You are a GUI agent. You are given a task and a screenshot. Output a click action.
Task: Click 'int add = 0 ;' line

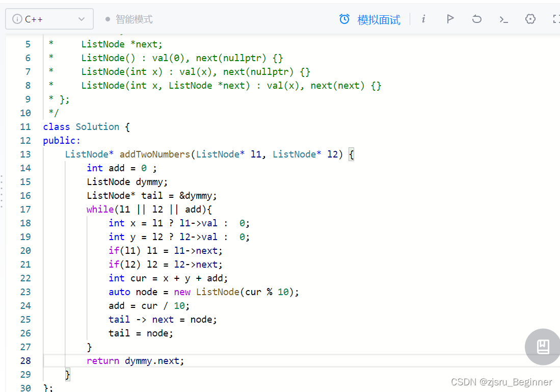(121, 168)
